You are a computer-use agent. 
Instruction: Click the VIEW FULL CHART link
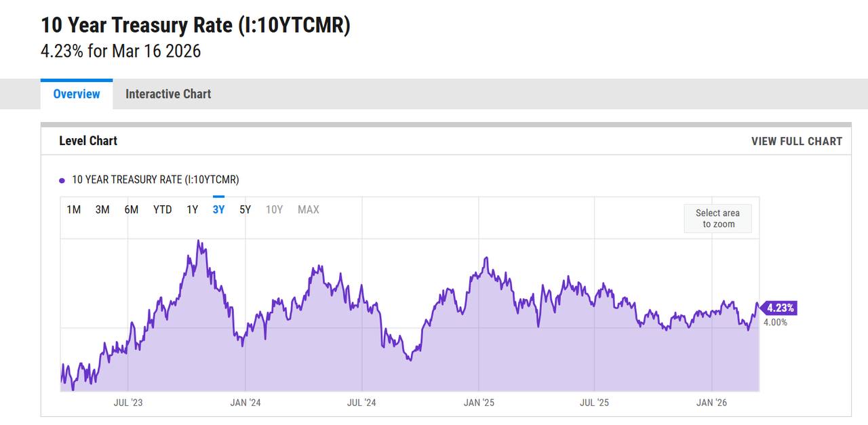pyautogui.click(x=796, y=141)
